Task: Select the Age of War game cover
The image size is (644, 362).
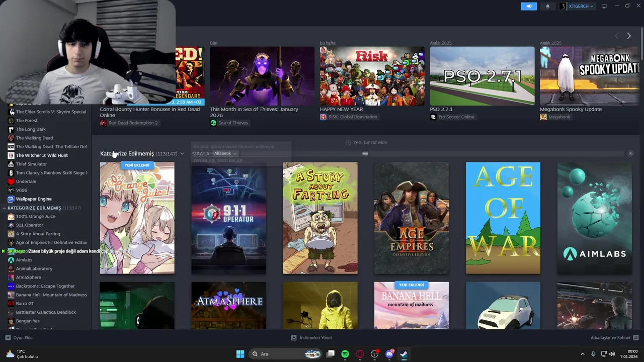Action: (503, 218)
